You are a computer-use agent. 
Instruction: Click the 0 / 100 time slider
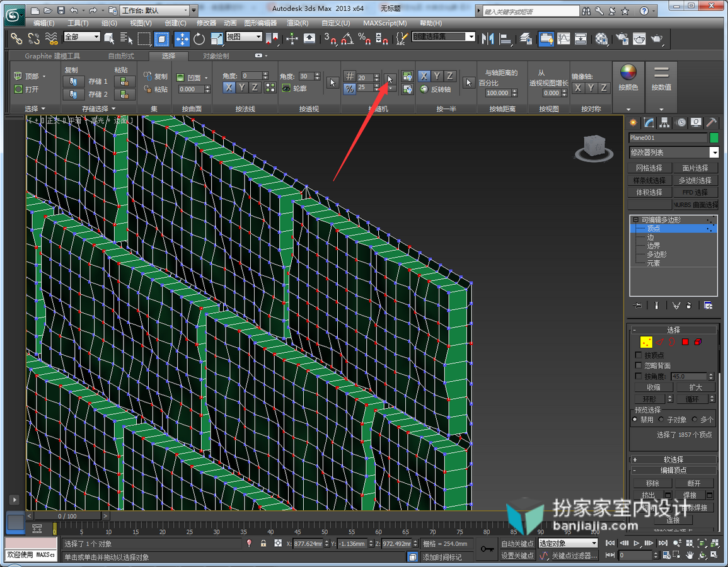[67, 515]
